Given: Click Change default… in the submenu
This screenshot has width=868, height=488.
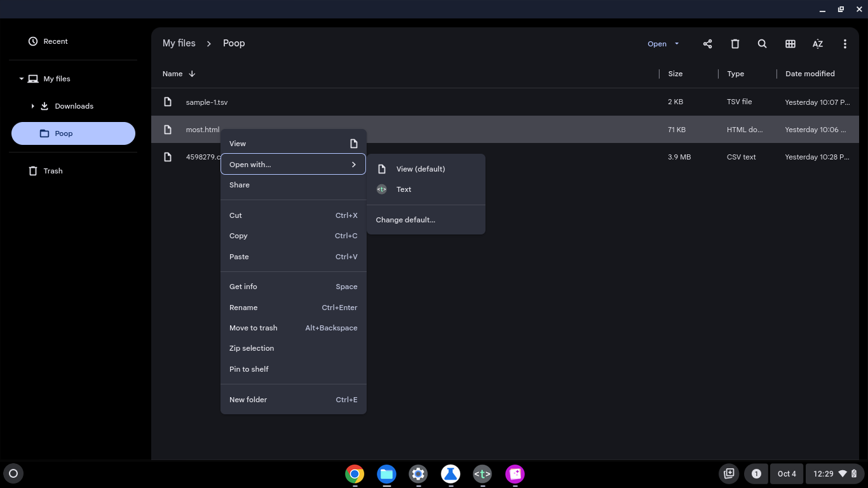Looking at the screenshot, I should 405,220.
